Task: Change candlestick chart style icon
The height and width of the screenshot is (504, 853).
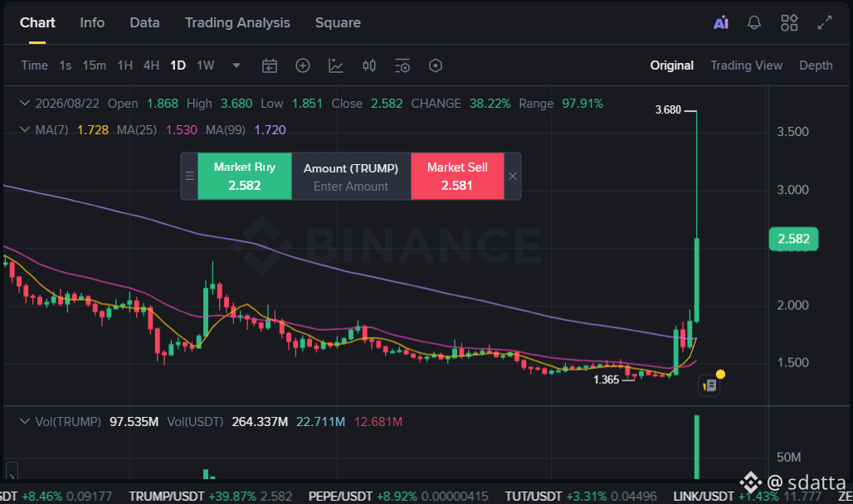Action: pyautogui.click(x=369, y=65)
